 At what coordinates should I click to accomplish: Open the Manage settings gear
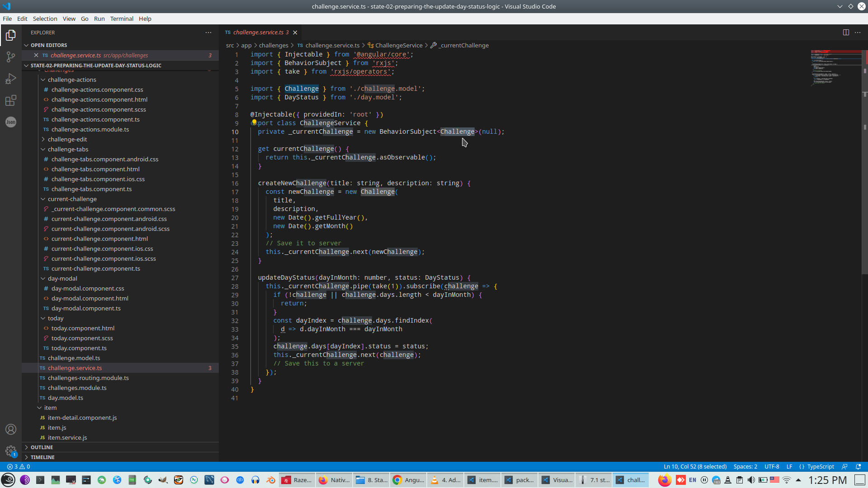pyautogui.click(x=11, y=451)
